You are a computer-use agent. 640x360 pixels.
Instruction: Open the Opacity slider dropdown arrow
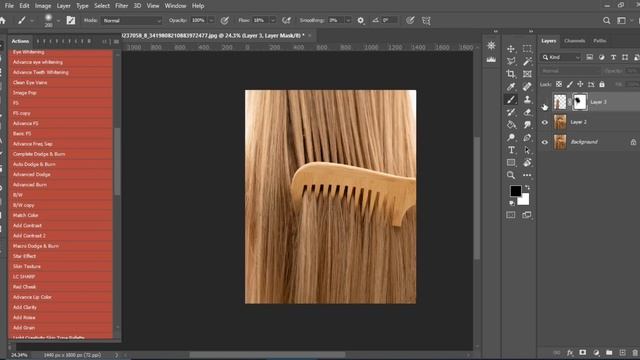(211, 20)
